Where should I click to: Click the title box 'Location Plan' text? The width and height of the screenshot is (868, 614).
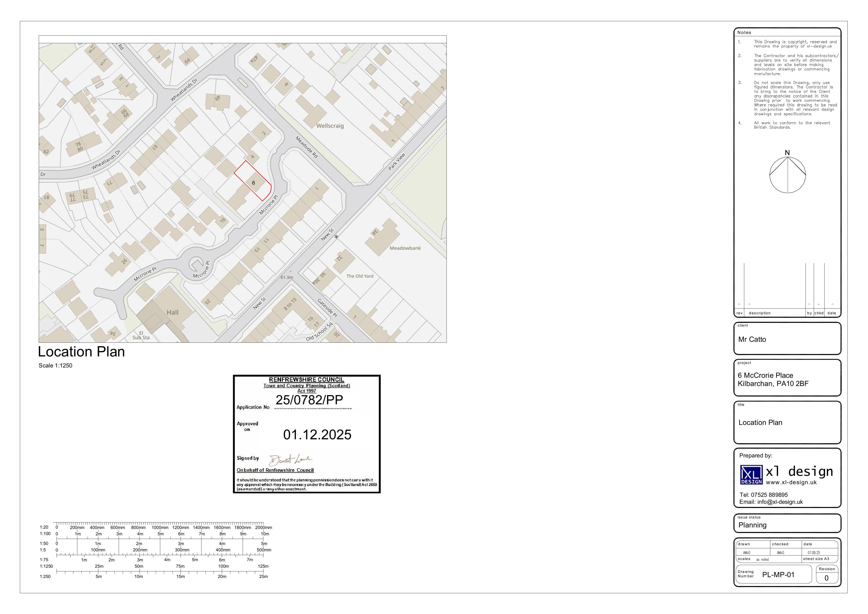(760, 423)
